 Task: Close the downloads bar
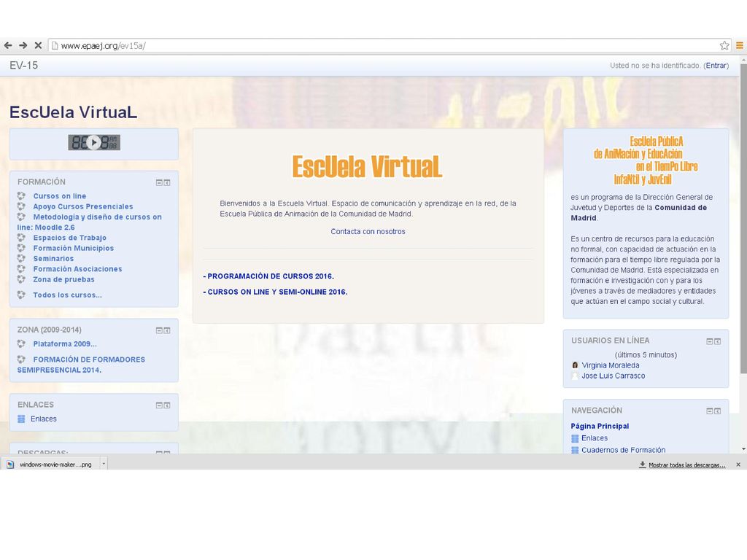[738, 464]
